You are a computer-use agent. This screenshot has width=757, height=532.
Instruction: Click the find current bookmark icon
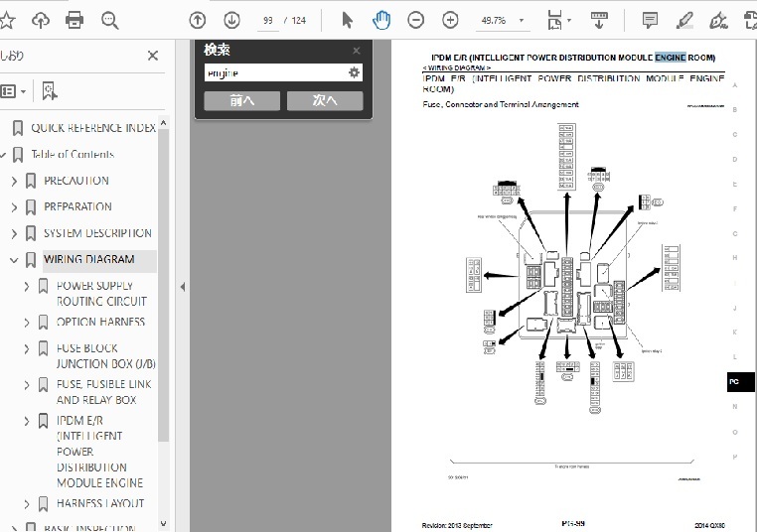pos(50,91)
